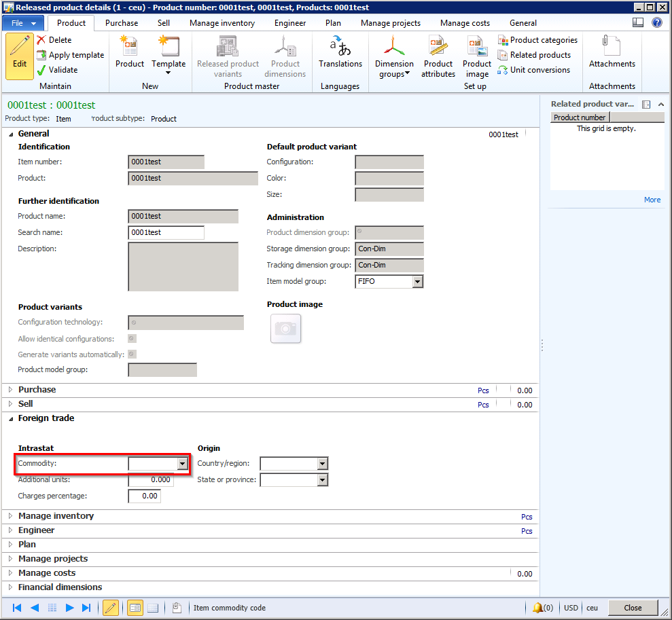672x620 pixels.
Task: Switch to the Manage costs tab
Action: click(x=465, y=23)
